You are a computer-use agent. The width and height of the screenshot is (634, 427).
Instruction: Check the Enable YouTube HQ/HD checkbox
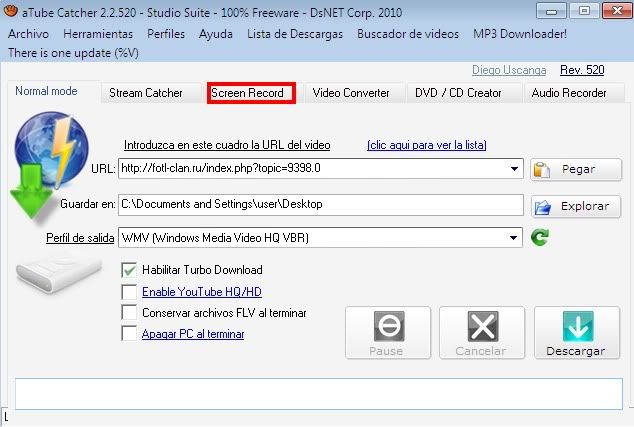[129, 292]
